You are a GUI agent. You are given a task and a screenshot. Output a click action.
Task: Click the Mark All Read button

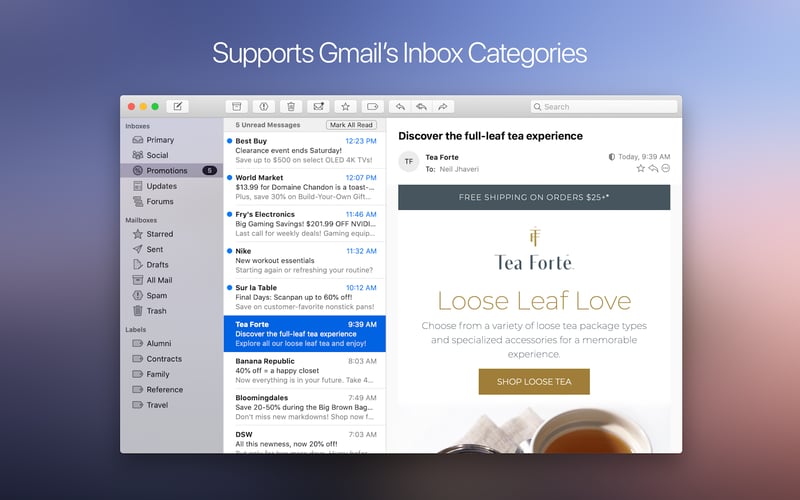tap(352, 125)
